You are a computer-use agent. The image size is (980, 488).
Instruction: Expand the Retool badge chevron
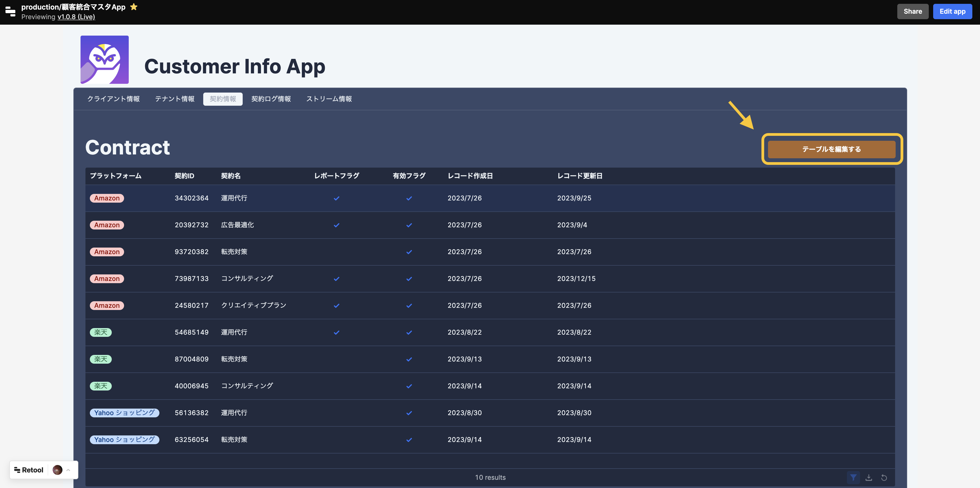[68, 470]
